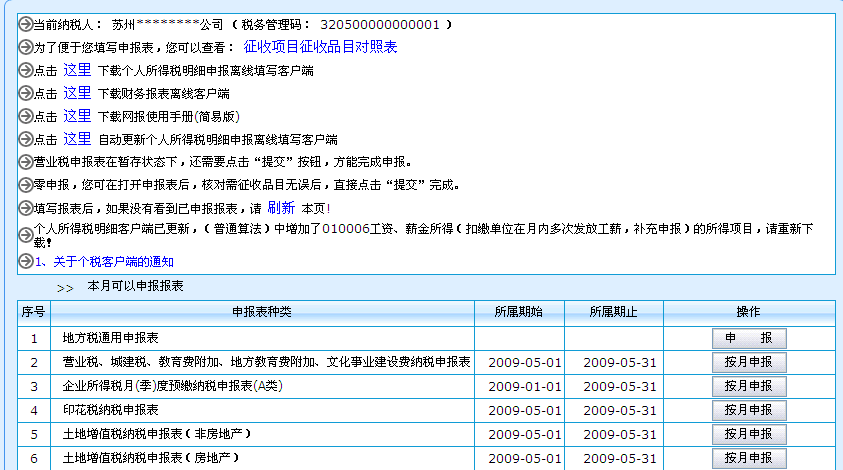
Task: Click arrow bullet icon beside 为了便于您填写申报表
Action: (x=25, y=47)
